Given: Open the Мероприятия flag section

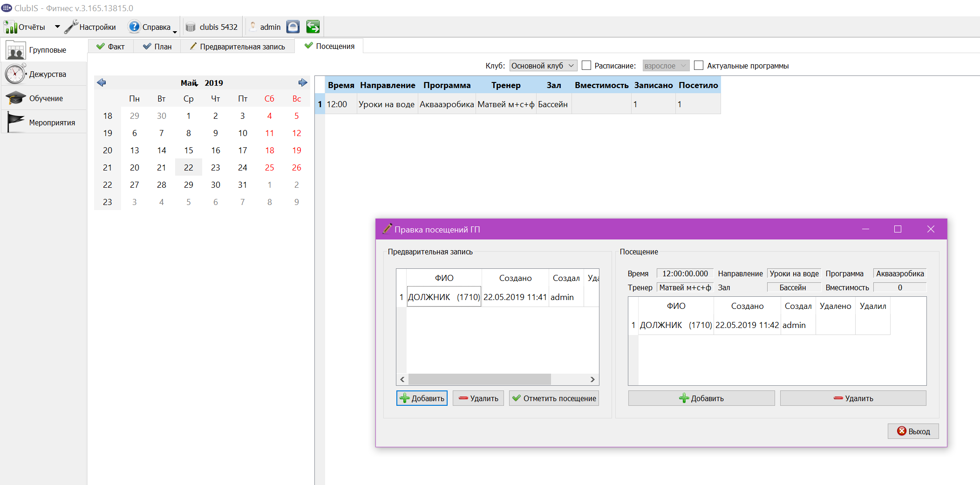Looking at the screenshot, I should pos(44,123).
